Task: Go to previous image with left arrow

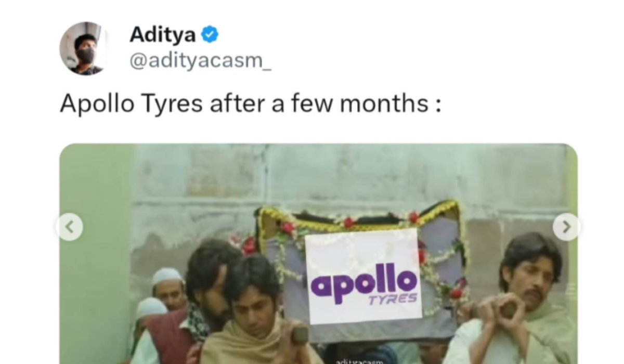Action: click(x=70, y=227)
